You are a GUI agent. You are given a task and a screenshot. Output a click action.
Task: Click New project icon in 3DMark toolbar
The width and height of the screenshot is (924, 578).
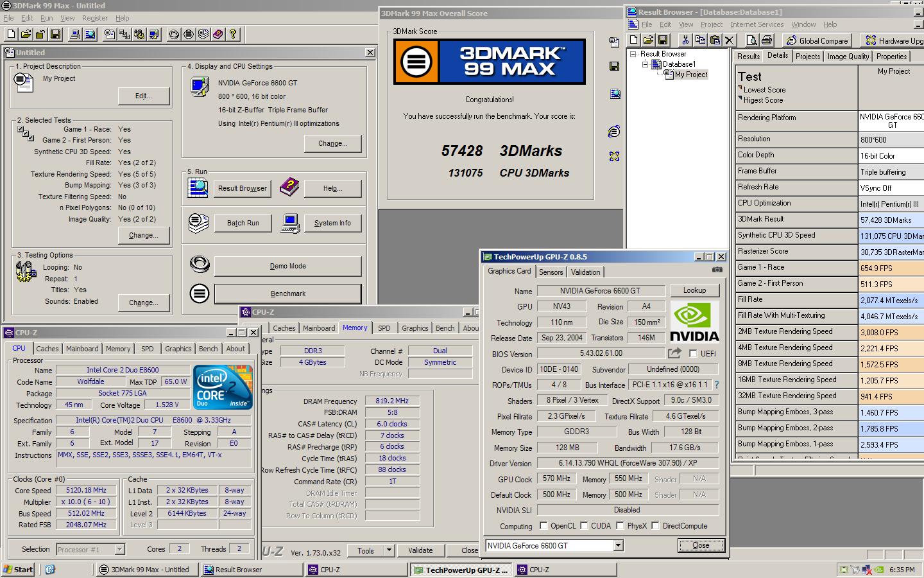pos(12,34)
